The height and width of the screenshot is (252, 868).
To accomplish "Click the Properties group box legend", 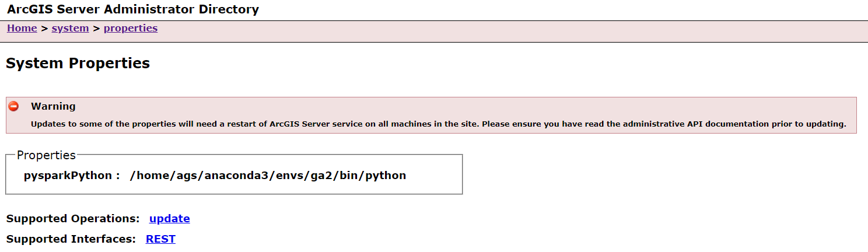I will (46, 155).
